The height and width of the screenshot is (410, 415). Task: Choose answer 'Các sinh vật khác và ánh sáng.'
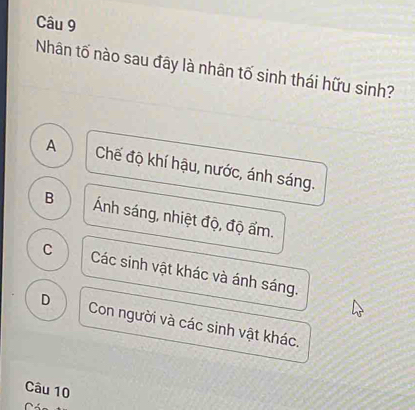[195, 273]
